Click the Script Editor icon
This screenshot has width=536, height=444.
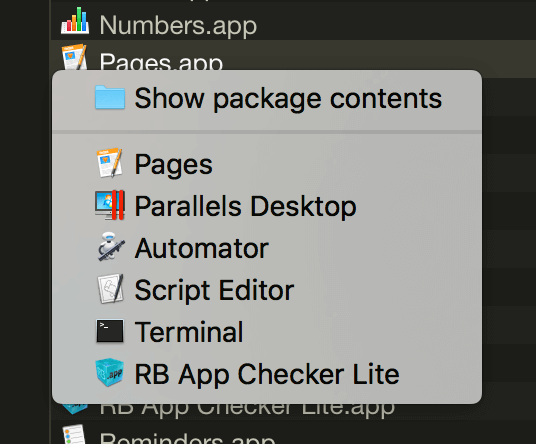click(x=110, y=289)
